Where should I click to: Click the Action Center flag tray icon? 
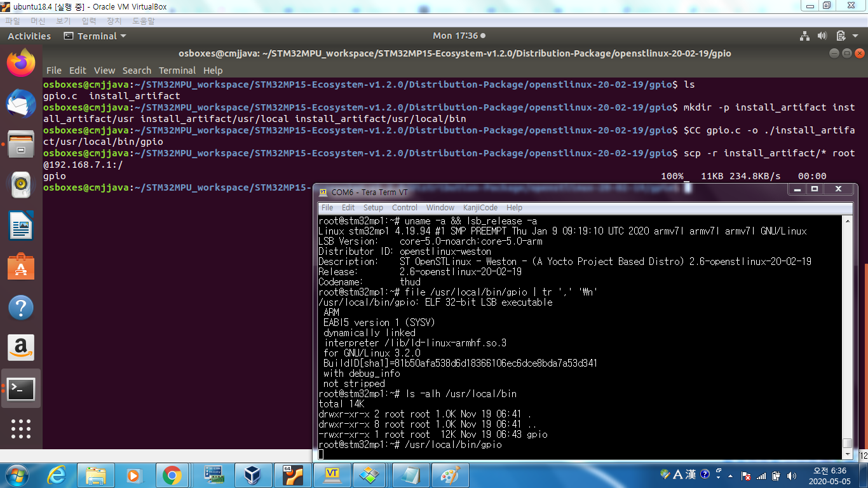(747, 475)
